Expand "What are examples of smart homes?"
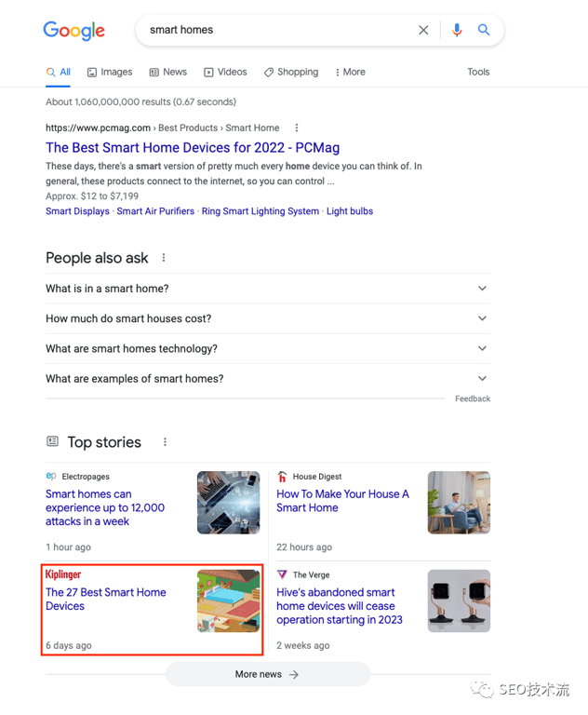The image size is (588, 715). [482, 379]
